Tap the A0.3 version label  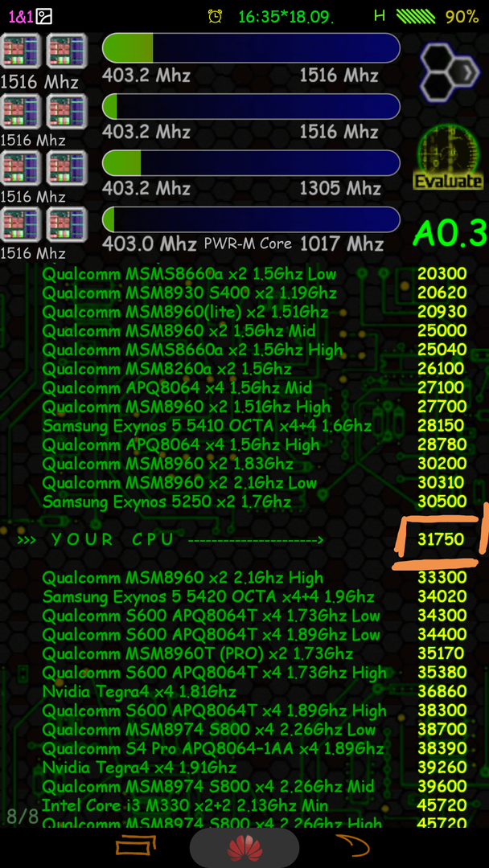point(450,234)
